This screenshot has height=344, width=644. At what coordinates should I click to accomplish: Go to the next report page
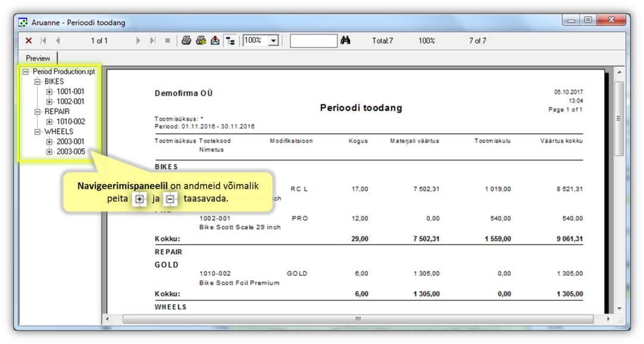139,40
